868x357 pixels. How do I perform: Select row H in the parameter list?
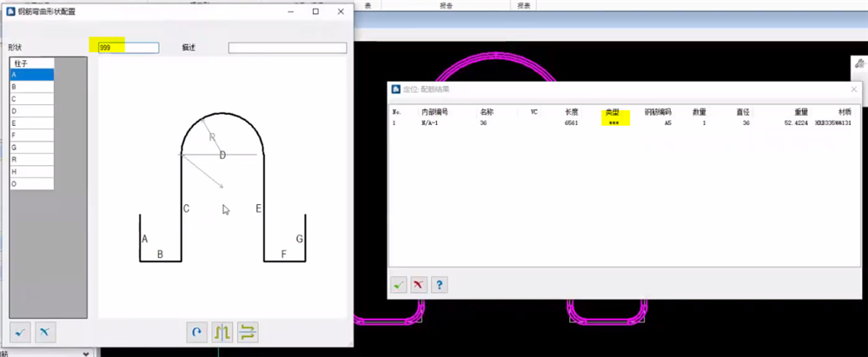(32, 172)
